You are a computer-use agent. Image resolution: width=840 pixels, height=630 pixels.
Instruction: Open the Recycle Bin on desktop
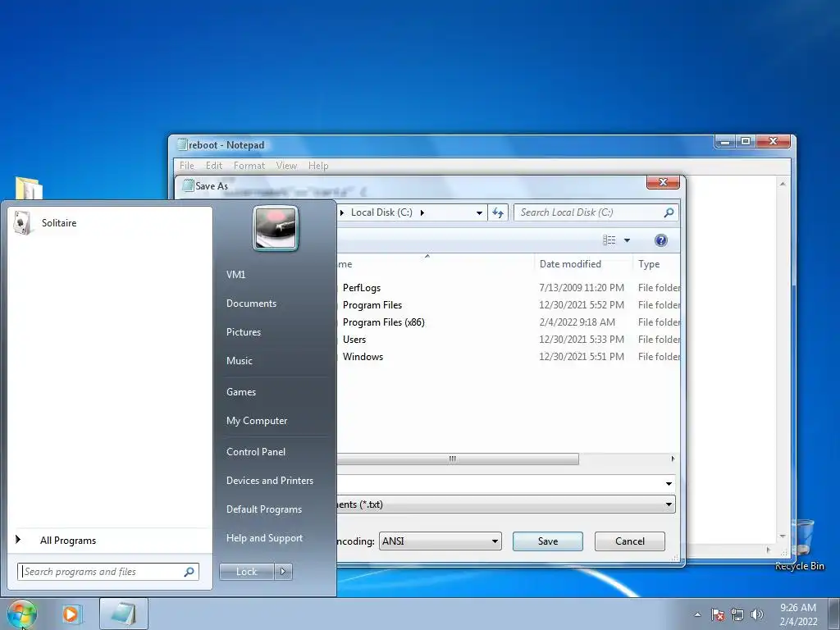pos(801,546)
